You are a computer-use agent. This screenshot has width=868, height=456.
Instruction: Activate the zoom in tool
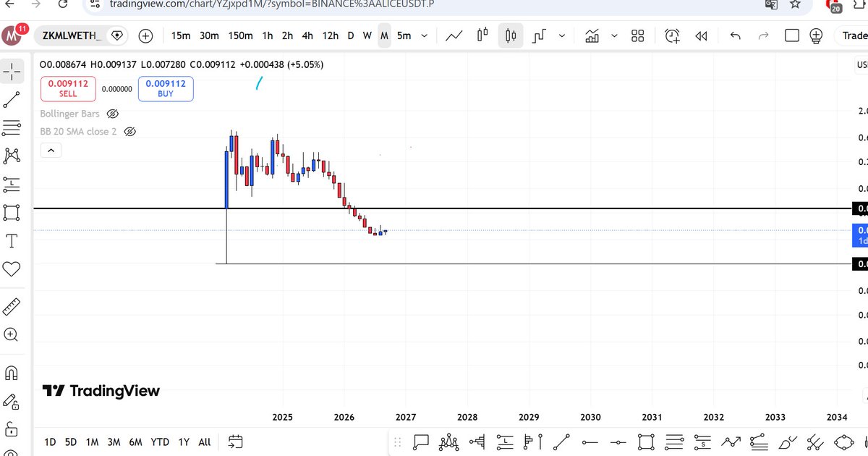[11, 334]
